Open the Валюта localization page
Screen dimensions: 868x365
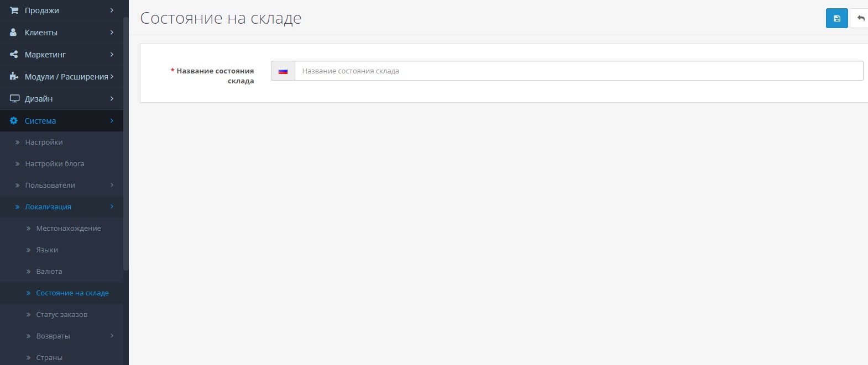pyautogui.click(x=49, y=272)
